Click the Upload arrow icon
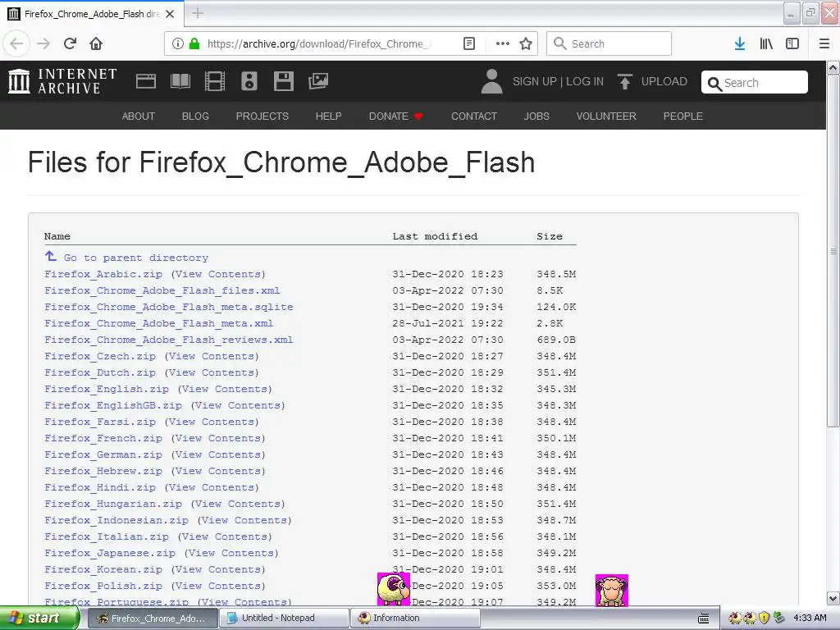Screen dimensions: 840x630 pyautogui.click(x=624, y=81)
